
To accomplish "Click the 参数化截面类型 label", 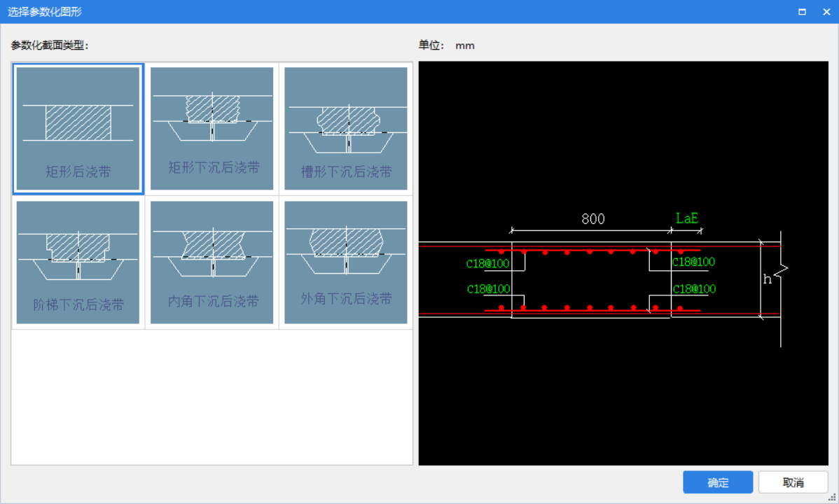I will [x=49, y=45].
